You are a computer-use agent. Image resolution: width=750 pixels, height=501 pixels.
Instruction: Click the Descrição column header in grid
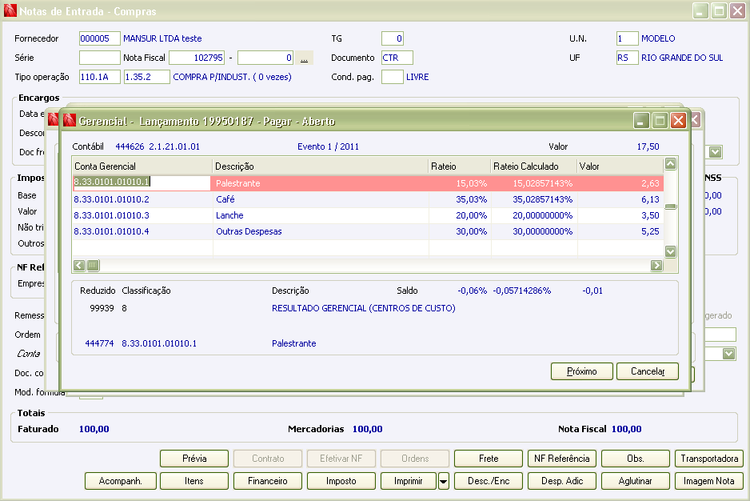(320, 167)
